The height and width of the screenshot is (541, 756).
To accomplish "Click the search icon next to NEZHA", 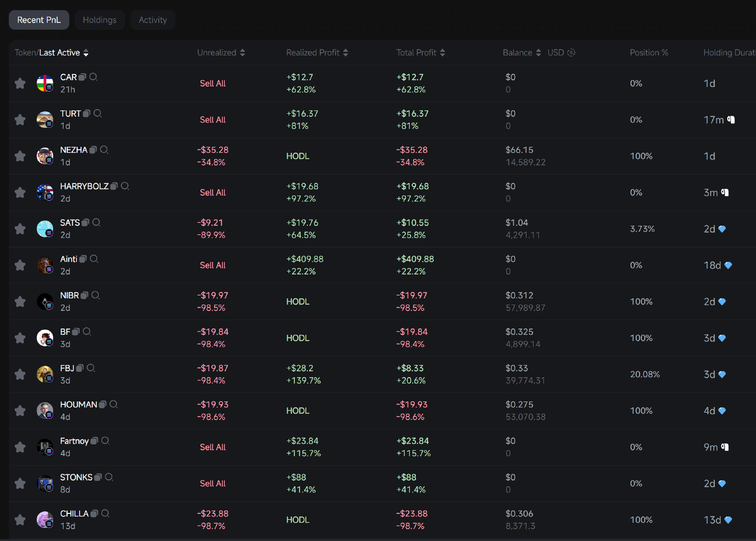I will click(104, 150).
